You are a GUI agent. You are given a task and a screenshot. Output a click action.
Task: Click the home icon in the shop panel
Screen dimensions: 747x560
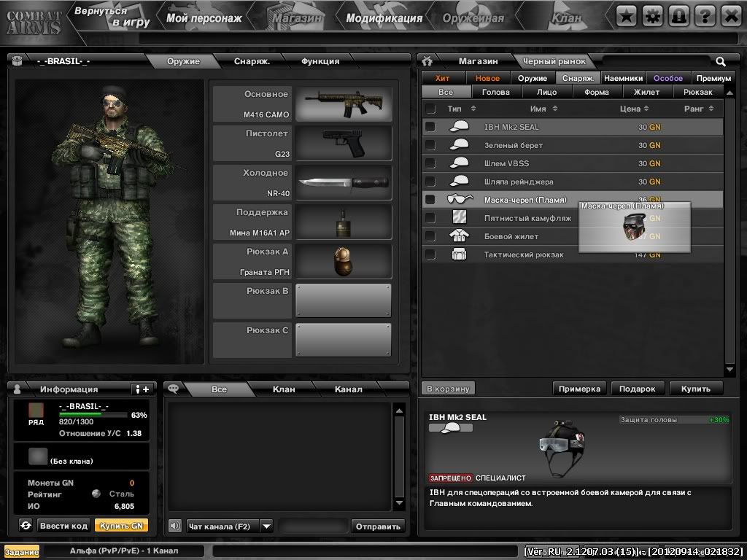tap(427, 61)
